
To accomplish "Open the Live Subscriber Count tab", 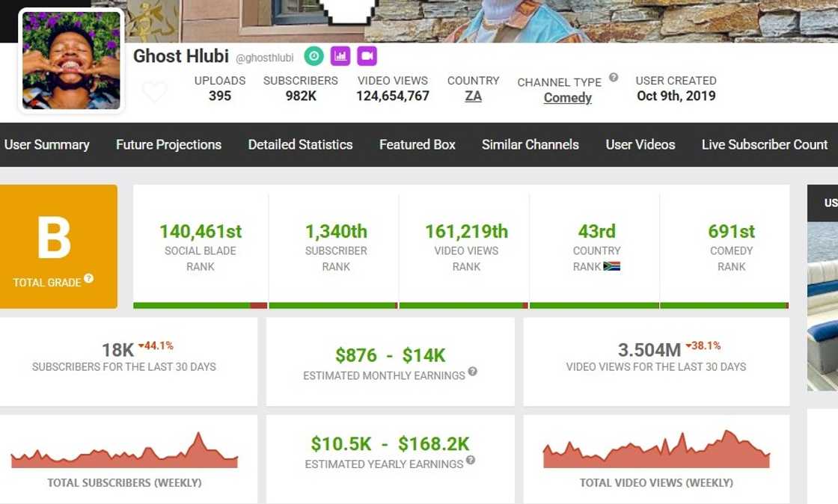I will [764, 145].
